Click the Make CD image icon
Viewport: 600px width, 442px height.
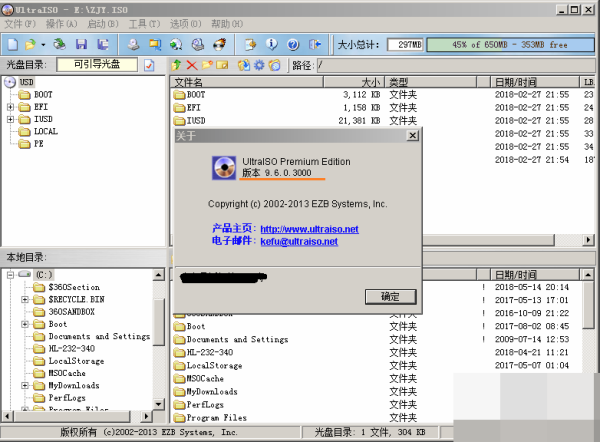(x=134, y=44)
